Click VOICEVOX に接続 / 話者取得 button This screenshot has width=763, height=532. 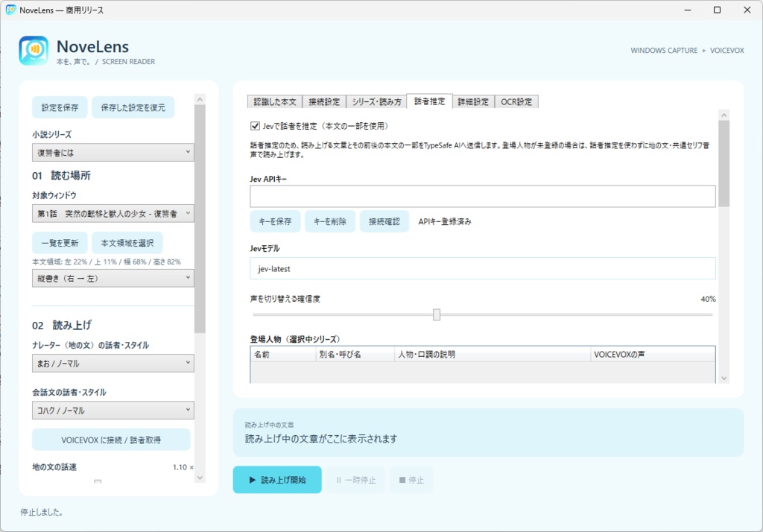pos(111,440)
